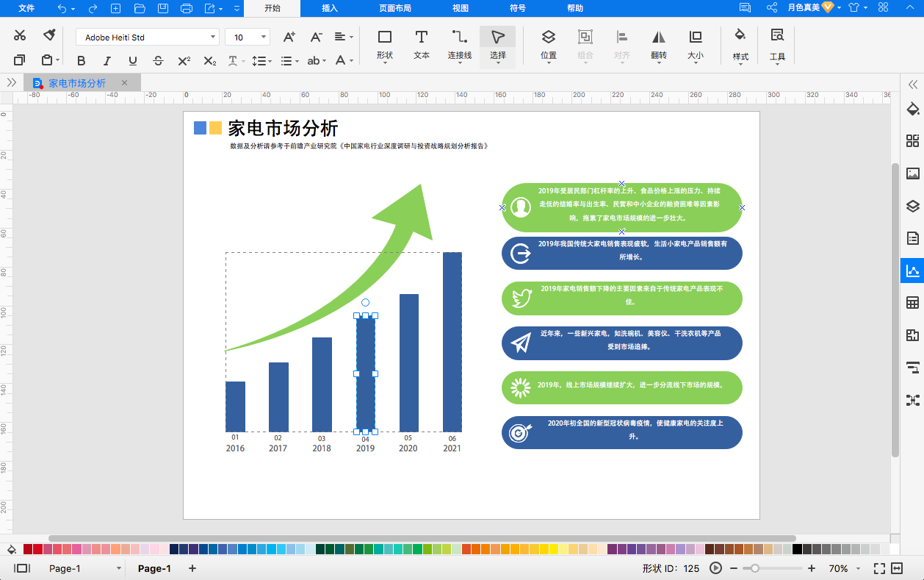Screen dimensions: 924x580
Task: Click the Flip (翻转) tool
Action: click(x=659, y=46)
